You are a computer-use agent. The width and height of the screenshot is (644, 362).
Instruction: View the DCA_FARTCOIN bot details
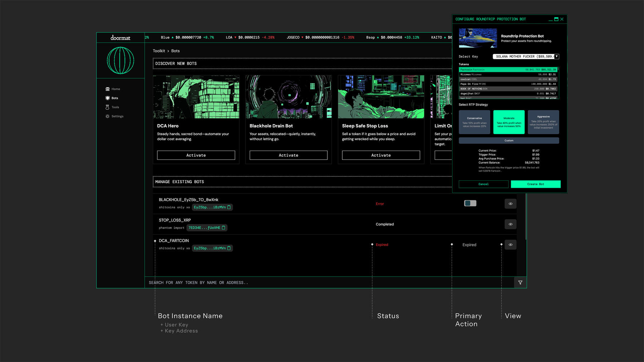pos(511,245)
